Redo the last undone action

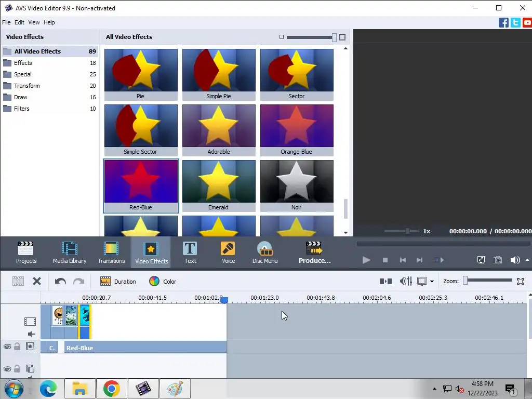coord(79,281)
